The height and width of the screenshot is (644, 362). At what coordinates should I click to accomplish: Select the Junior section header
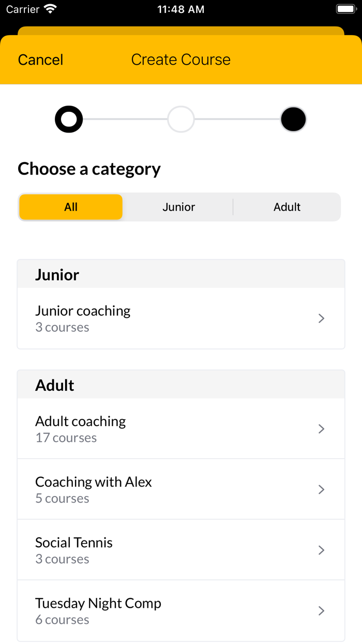(57, 274)
